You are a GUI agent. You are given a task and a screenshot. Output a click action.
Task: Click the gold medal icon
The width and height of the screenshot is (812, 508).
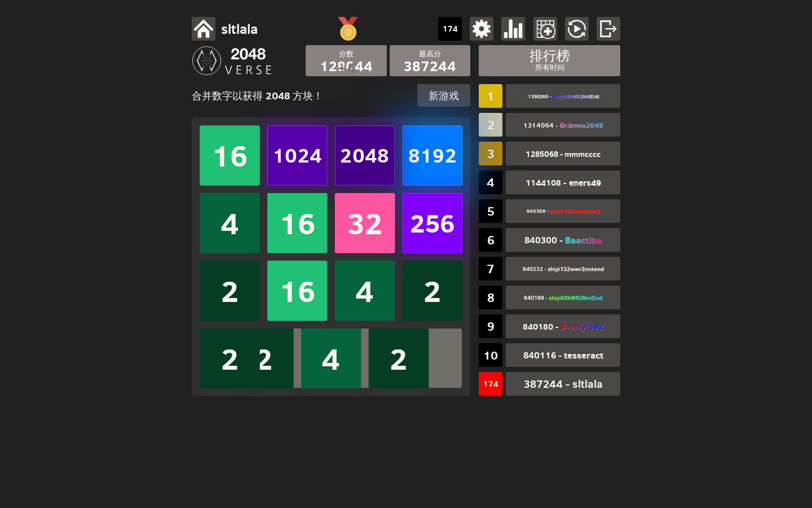click(348, 29)
